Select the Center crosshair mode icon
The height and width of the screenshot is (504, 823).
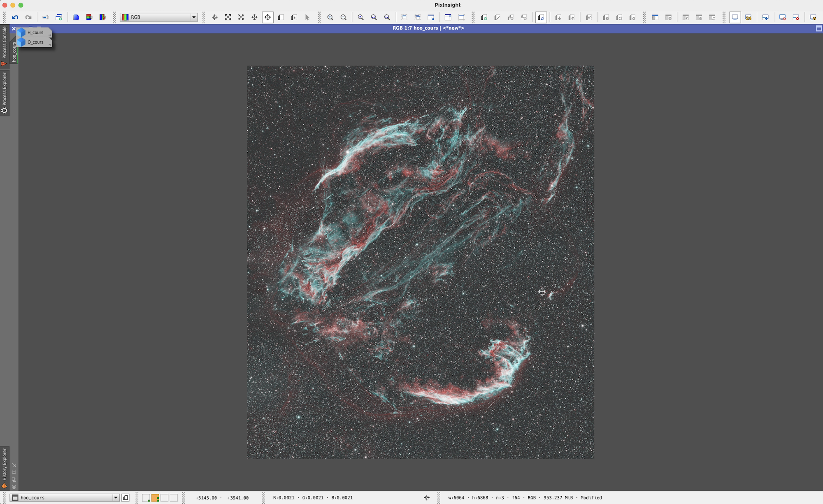point(214,17)
